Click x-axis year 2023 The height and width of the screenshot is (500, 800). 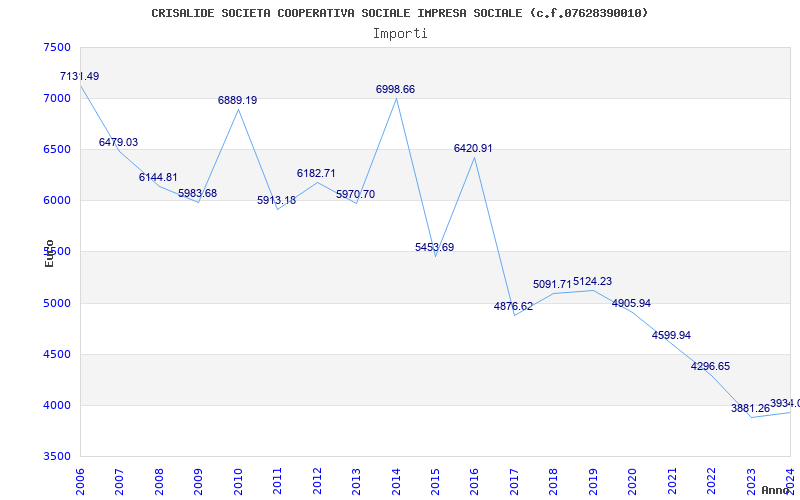click(752, 481)
